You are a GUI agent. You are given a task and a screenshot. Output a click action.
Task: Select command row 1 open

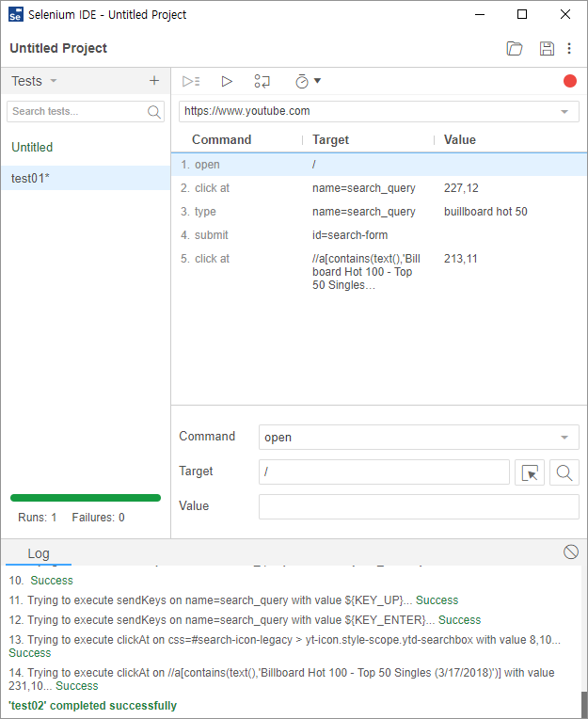379,164
